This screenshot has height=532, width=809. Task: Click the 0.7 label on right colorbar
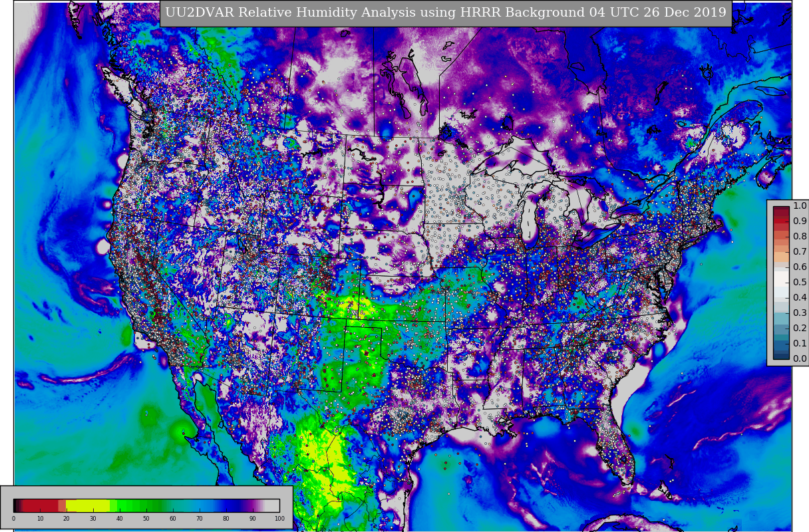coord(800,252)
